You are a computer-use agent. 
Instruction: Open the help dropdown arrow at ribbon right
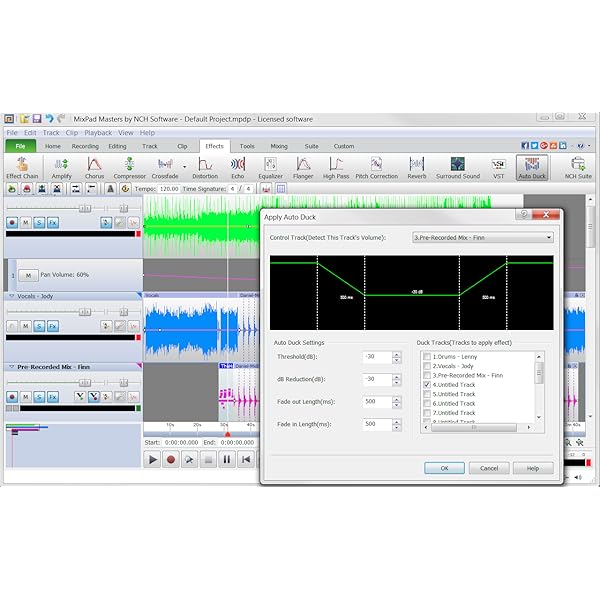(x=589, y=146)
